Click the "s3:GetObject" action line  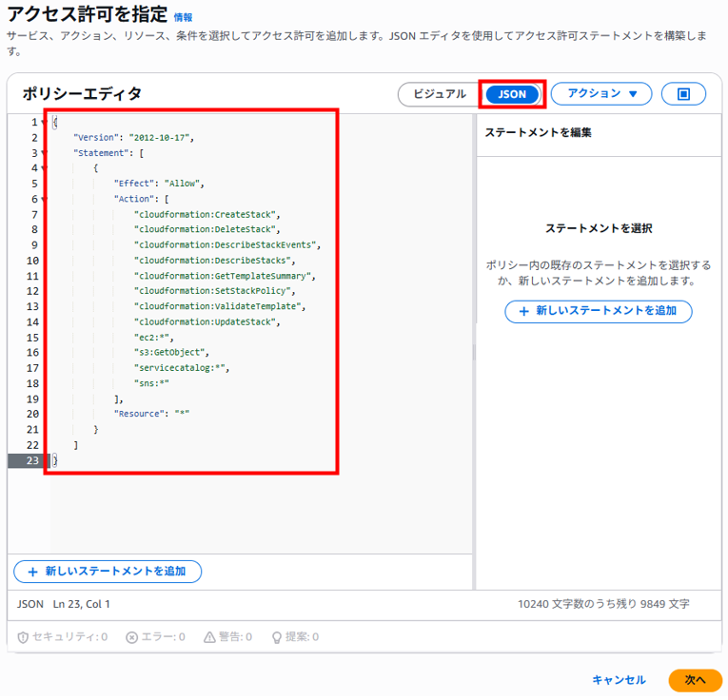(x=171, y=353)
